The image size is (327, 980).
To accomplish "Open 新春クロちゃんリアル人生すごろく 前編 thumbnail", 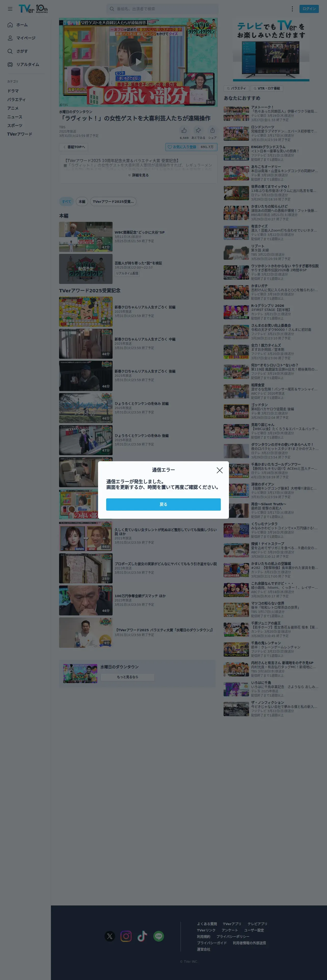I will (86, 312).
